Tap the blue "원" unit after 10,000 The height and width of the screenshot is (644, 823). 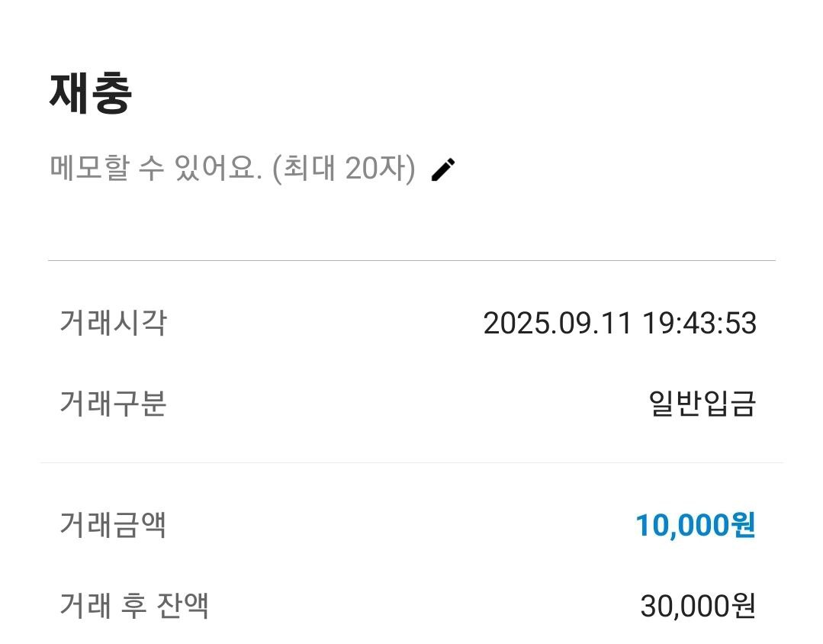pyautogui.click(x=740, y=525)
